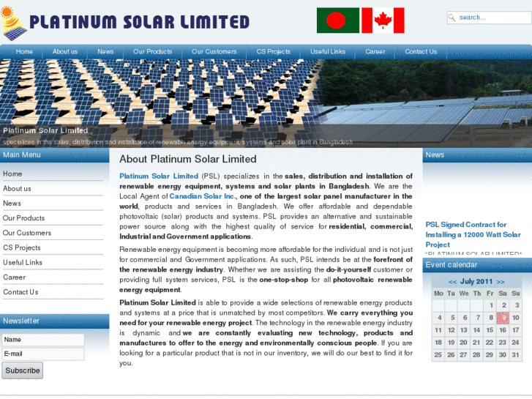
Task: Select Our Customers in the Main Menu sidebar
Action: (53, 233)
